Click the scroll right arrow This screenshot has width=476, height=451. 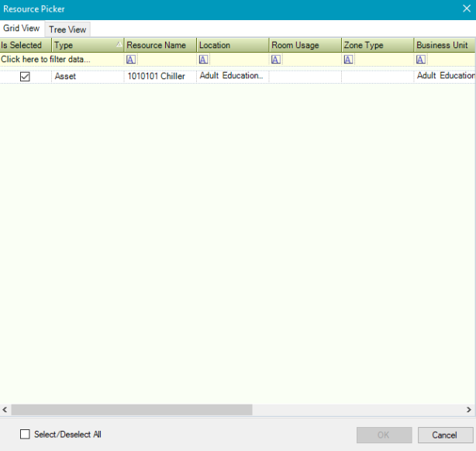click(470, 409)
